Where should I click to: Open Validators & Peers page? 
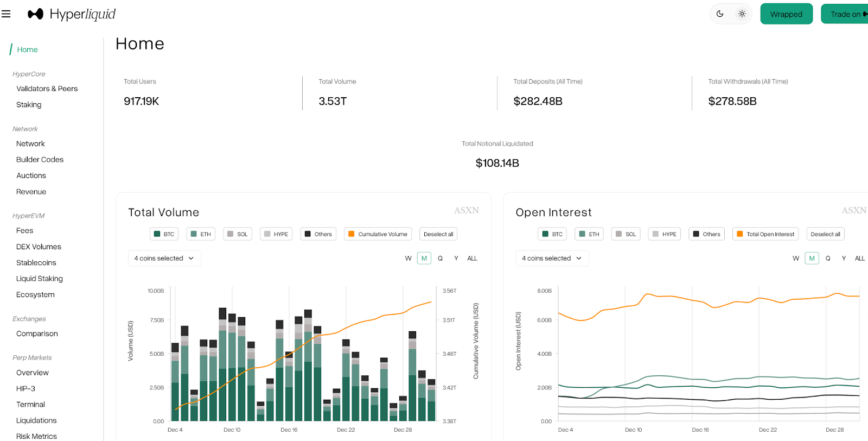pos(47,89)
